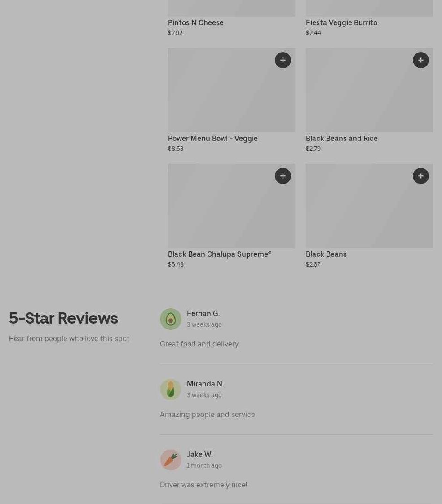Open the Power Menu Bowl - Veggie image

231,90
